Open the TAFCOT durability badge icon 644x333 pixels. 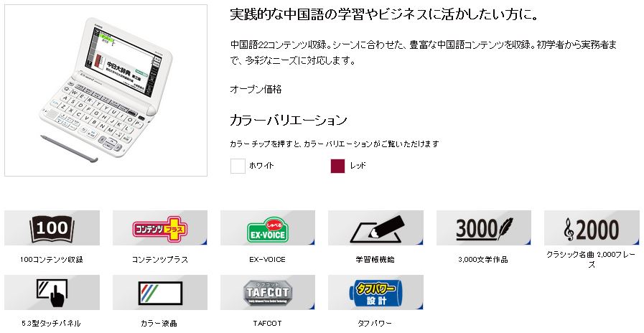(267, 292)
